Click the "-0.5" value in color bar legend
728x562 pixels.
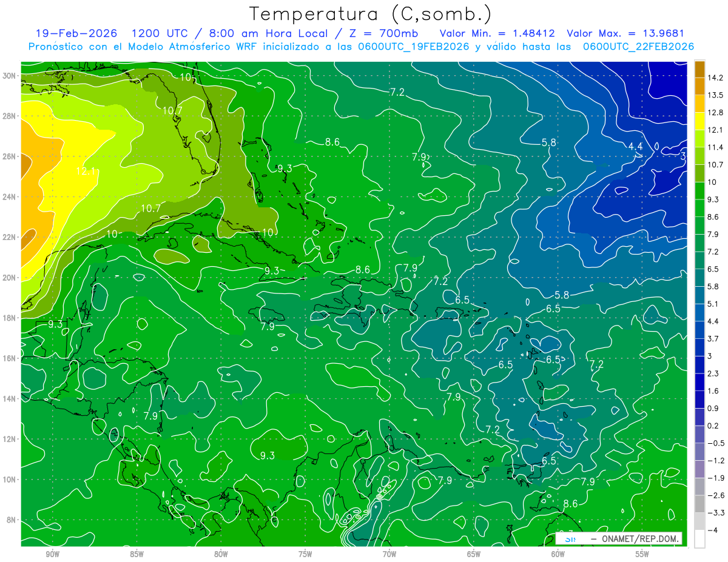[715, 443]
